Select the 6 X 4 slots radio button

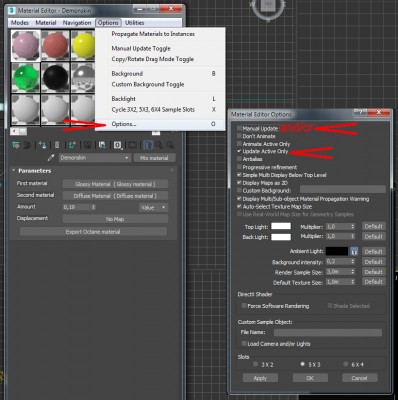pyautogui.click(x=346, y=364)
